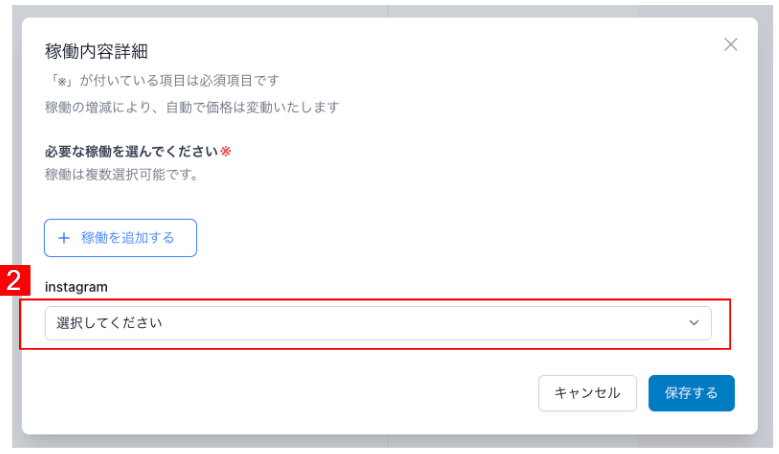Image resolution: width=779 pixels, height=454 pixels.
Task: Expand the instagram selection list
Action: click(378, 323)
